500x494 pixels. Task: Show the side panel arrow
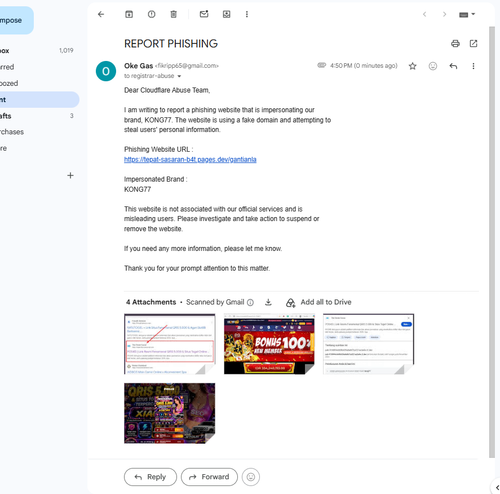pos(497,488)
